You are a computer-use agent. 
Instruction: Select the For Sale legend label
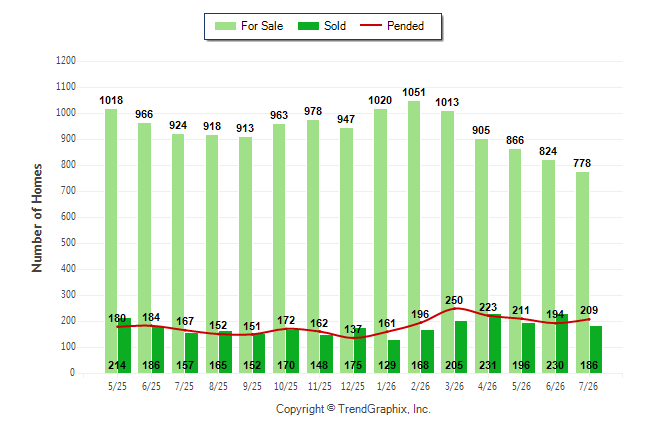click(262, 26)
